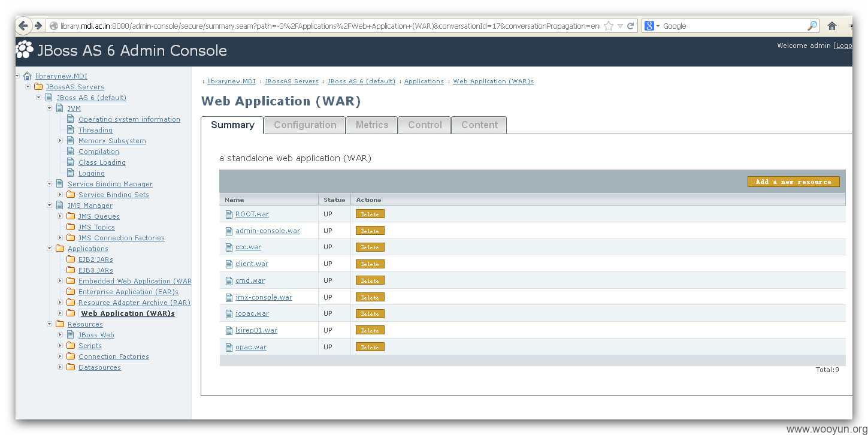Click the Name column header
Image resolution: width=868 pixels, height=435 pixels.
pos(234,200)
